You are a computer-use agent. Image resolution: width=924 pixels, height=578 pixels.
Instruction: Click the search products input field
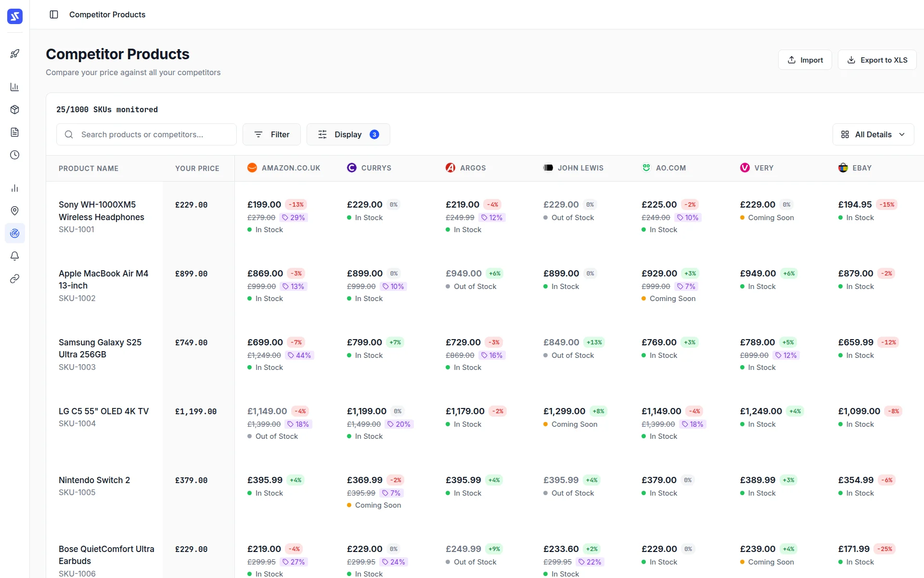pyautogui.click(x=146, y=134)
